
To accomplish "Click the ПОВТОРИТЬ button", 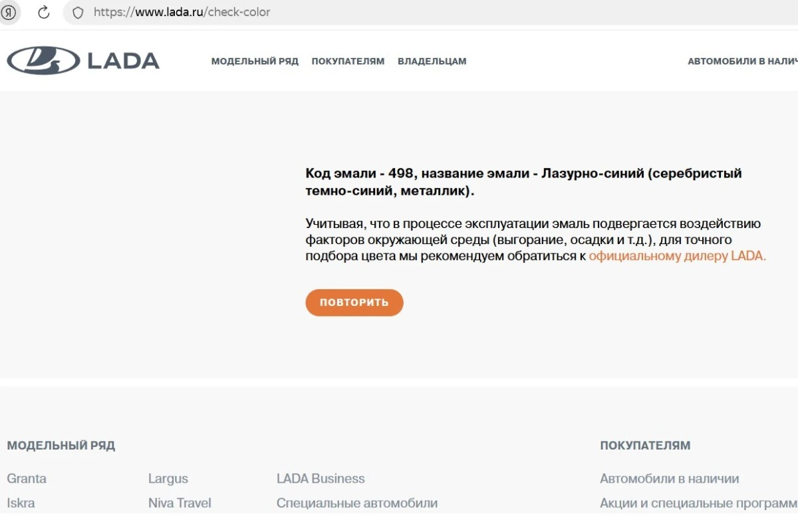I will point(354,303).
